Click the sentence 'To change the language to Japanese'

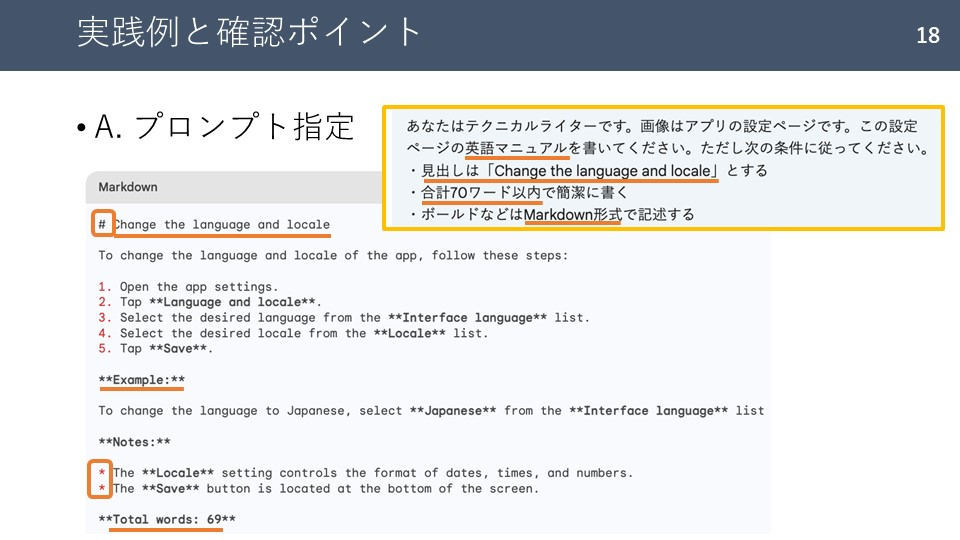[x=431, y=411]
